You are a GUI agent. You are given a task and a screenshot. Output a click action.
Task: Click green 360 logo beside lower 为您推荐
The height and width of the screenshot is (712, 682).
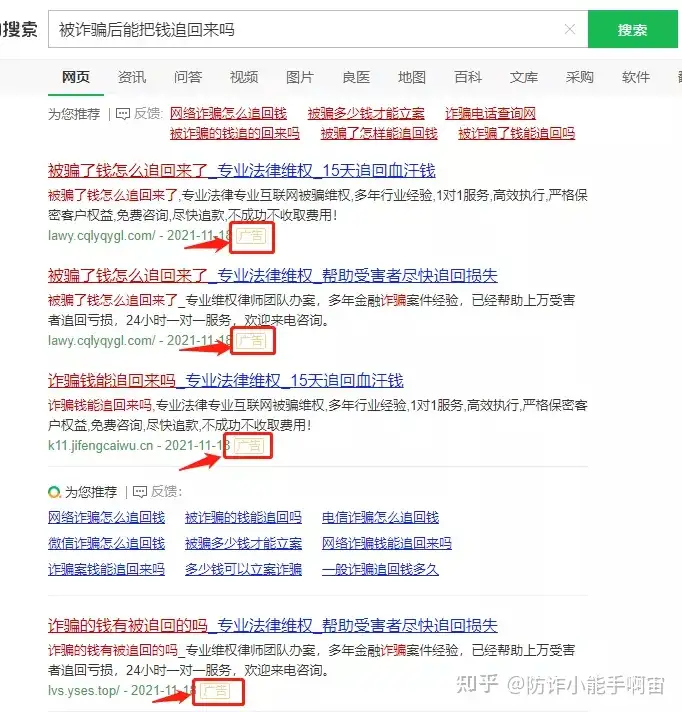point(54,492)
